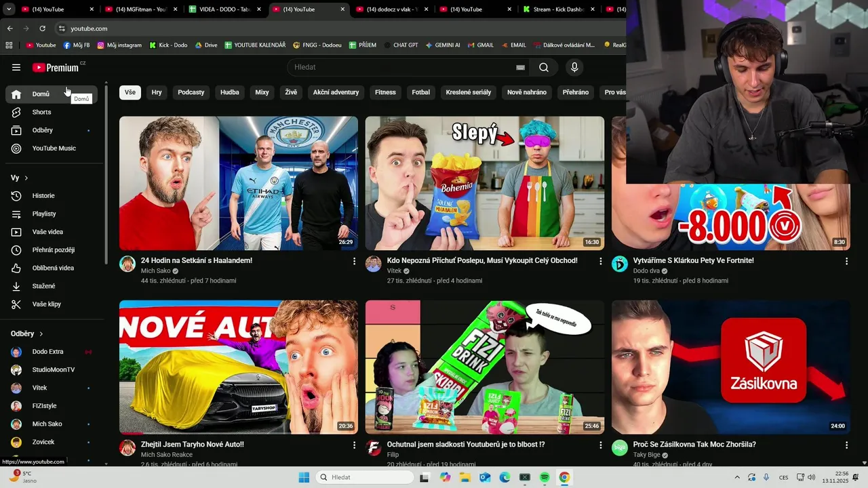Open the YouTube hamburger guide menu
The image size is (868, 488).
(16, 67)
